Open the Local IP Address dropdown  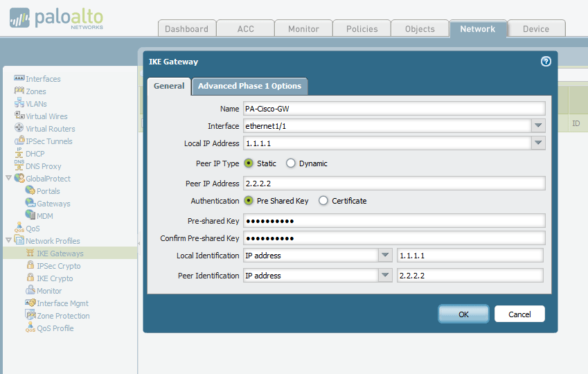(x=538, y=143)
